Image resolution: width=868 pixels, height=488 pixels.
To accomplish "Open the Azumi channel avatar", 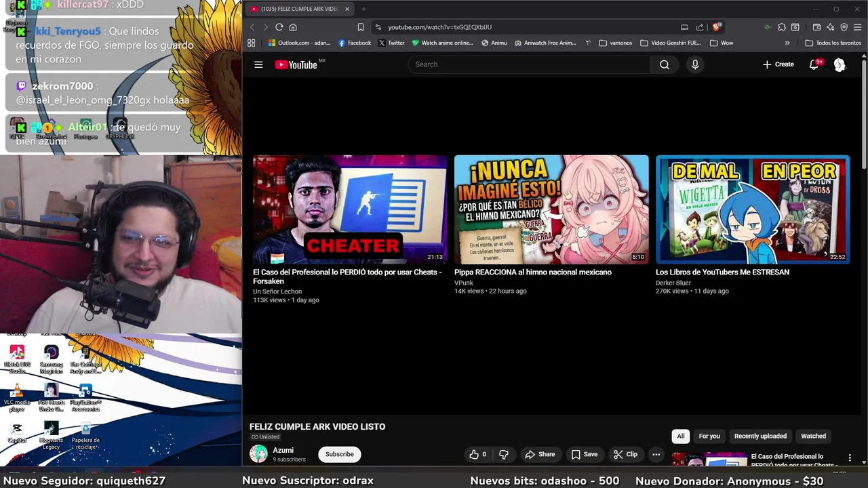I will 258,454.
